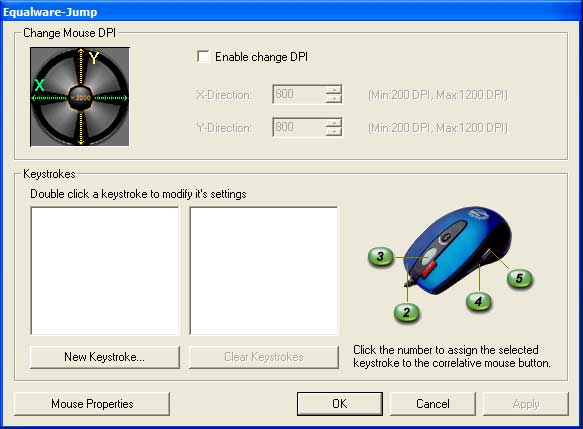Enable the change DPI checkbox

click(203, 57)
